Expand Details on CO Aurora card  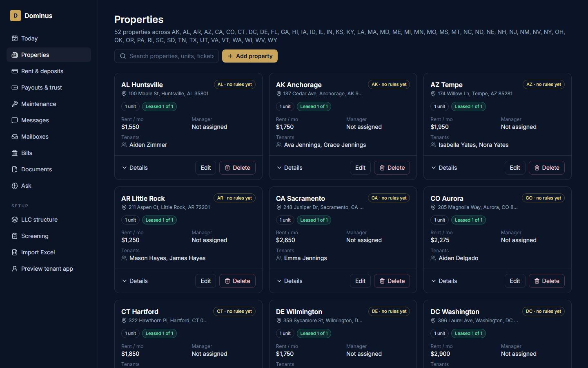pyautogui.click(x=444, y=281)
